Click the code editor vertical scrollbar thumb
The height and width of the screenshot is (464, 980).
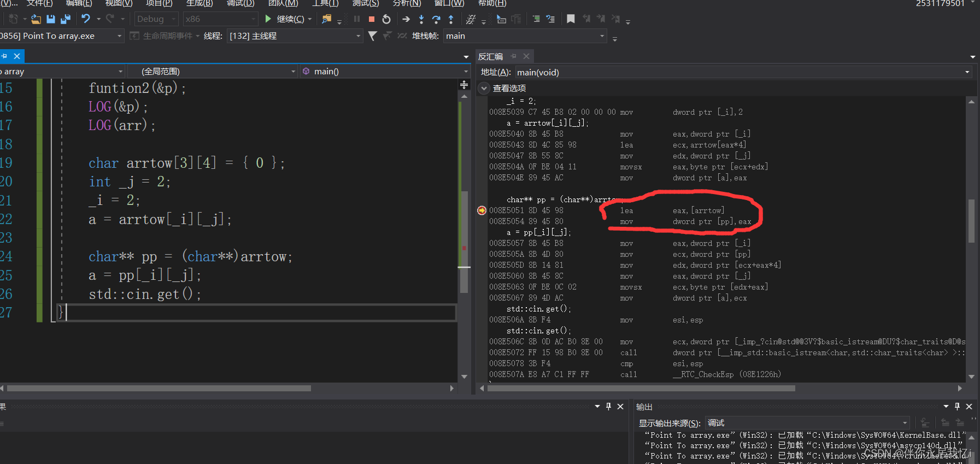tap(464, 242)
